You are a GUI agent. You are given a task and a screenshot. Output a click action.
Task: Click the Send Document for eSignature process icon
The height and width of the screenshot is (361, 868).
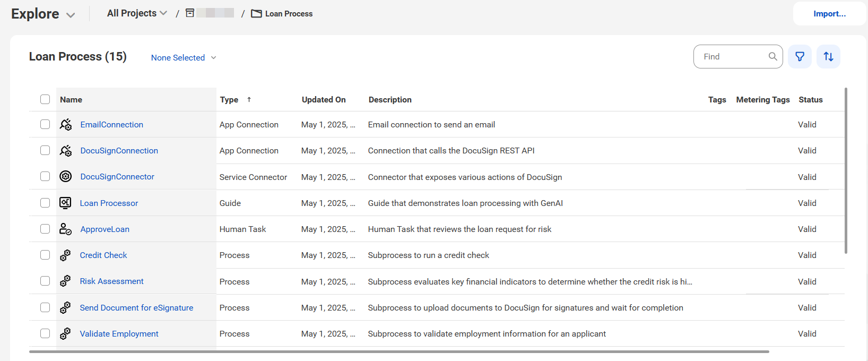point(65,307)
